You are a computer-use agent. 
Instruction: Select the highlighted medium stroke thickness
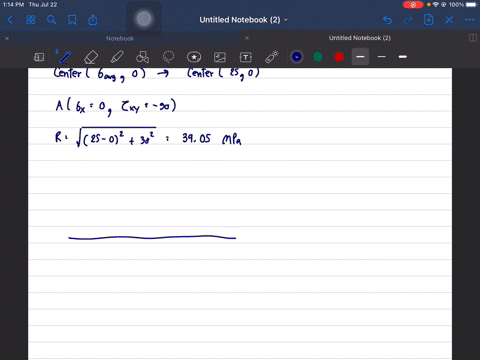point(360,57)
